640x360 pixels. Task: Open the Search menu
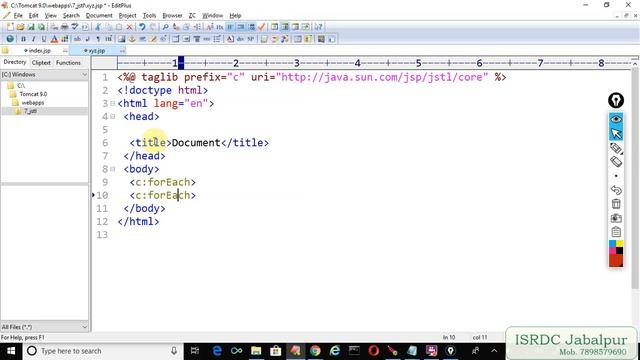71,16
